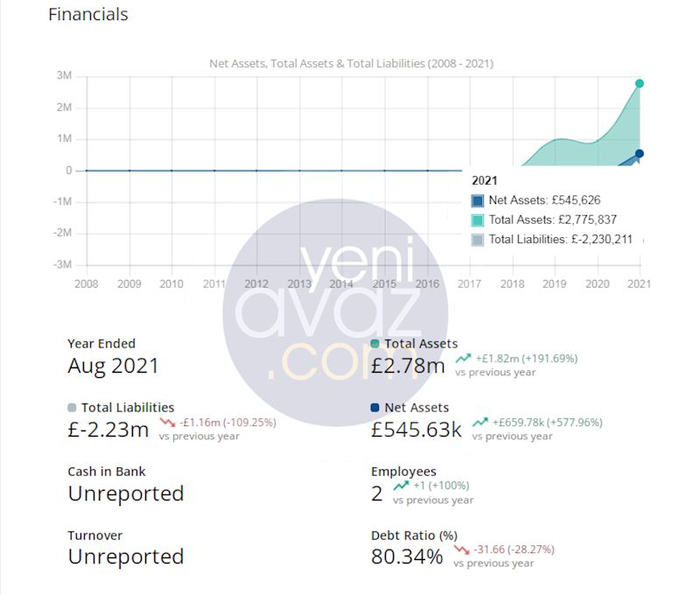Click the teal Total Assets 2021 data point
The image size is (700, 595).
(640, 84)
